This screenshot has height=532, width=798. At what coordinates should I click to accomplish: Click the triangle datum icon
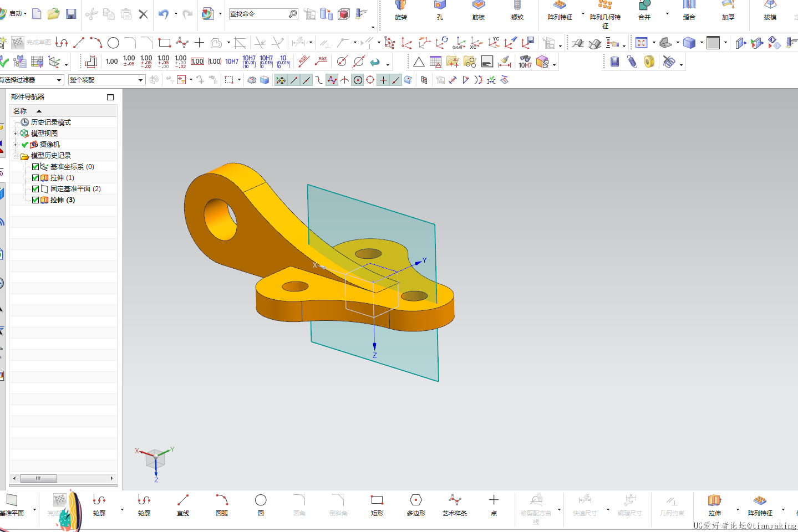coord(419,62)
